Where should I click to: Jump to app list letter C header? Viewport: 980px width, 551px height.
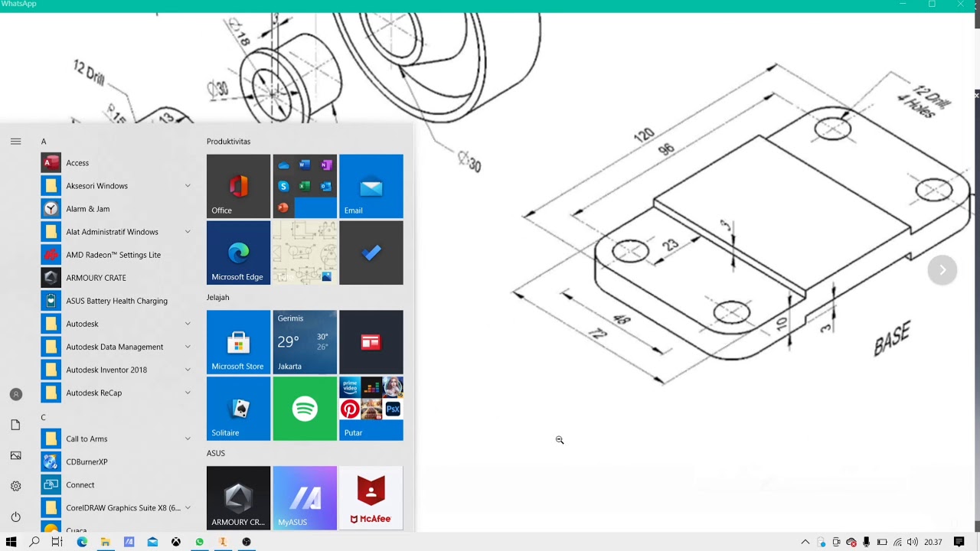(44, 417)
